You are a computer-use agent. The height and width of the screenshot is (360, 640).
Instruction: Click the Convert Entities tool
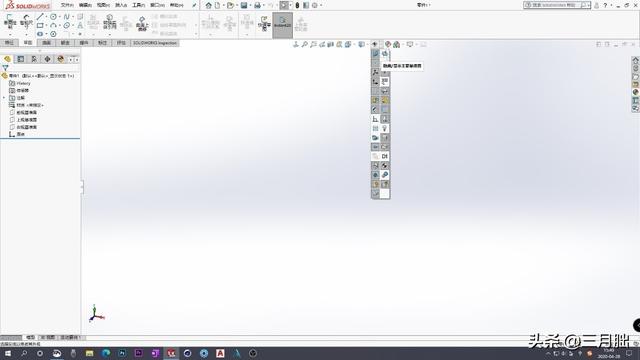(x=110, y=22)
